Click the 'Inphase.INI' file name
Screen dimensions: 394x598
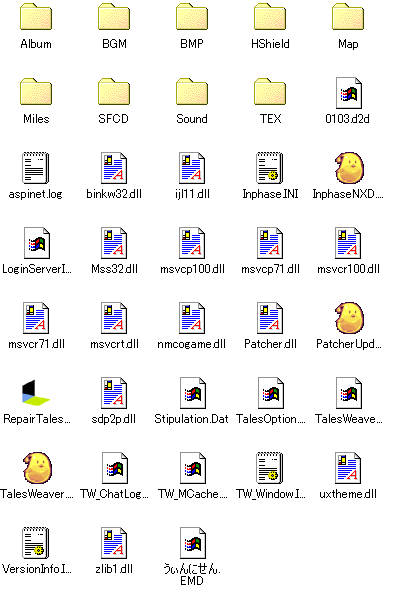pyautogui.click(x=270, y=194)
